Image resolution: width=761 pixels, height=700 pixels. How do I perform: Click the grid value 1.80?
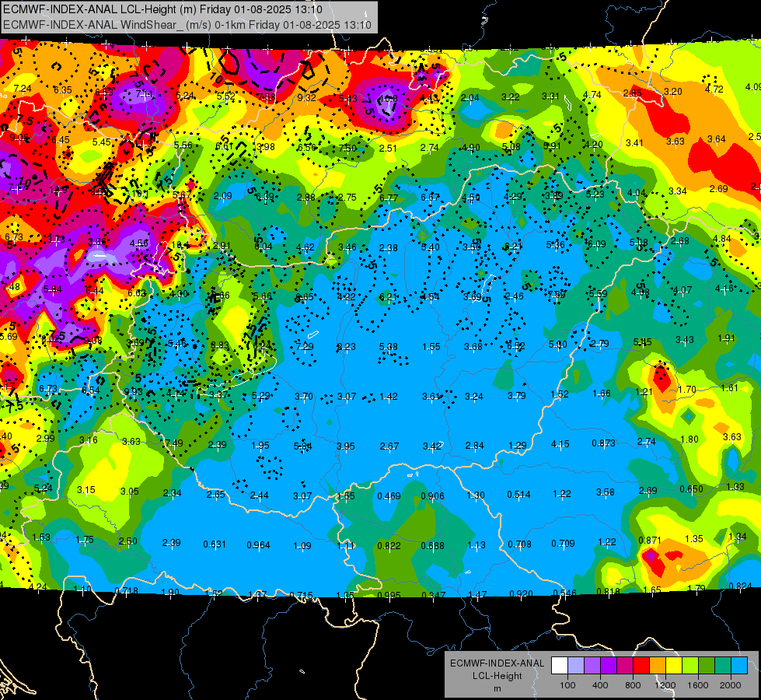pyautogui.click(x=689, y=439)
